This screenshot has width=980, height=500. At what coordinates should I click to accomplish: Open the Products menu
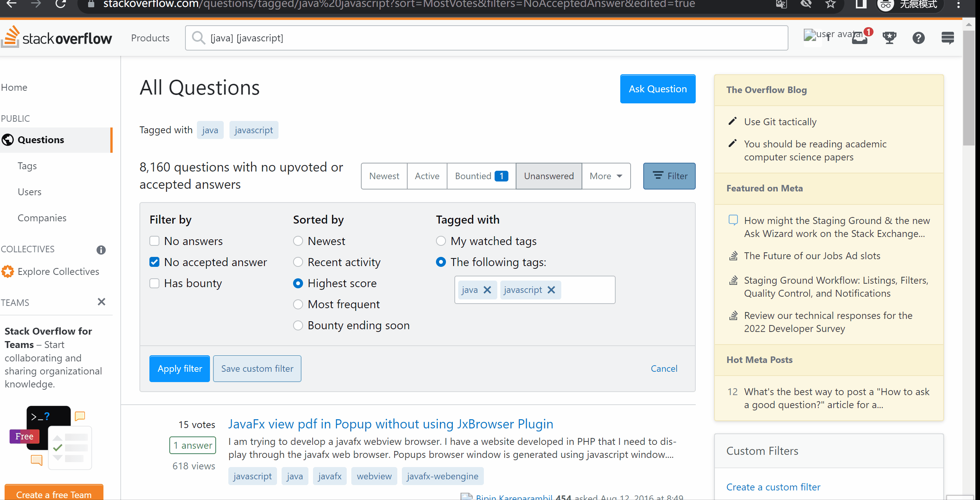[150, 38]
